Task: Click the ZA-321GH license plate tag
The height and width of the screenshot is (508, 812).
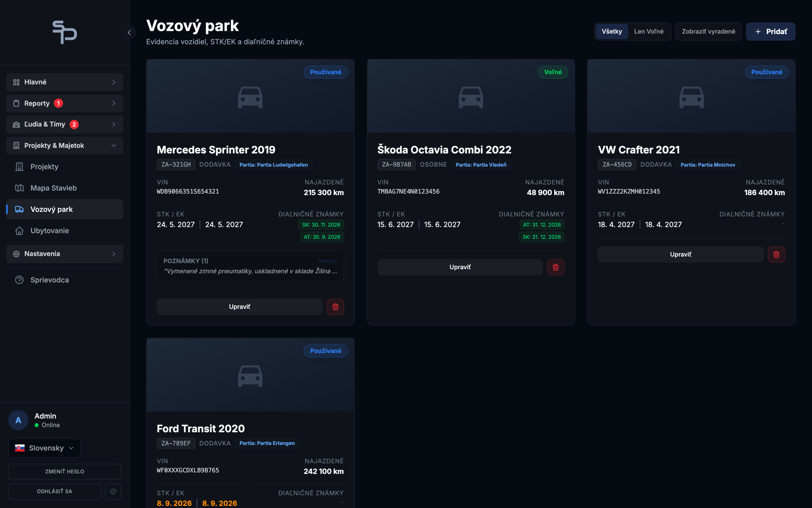Action: pos(176,165)
